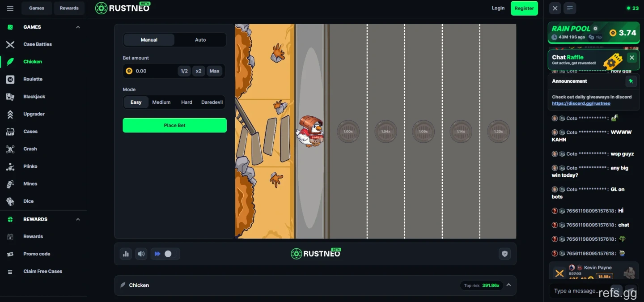Click the 1.00x manhole in first lane
This screenshot has width=644, height=302.
[x=348, y=132]
